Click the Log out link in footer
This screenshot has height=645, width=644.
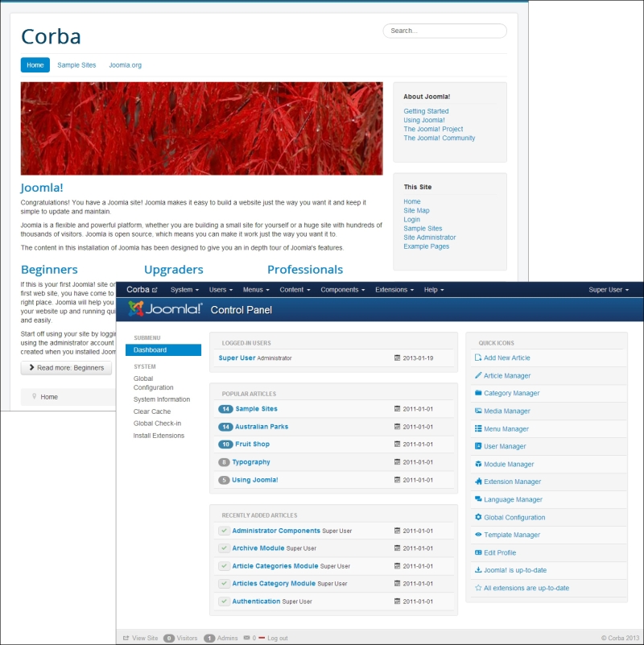pos(277,639)
